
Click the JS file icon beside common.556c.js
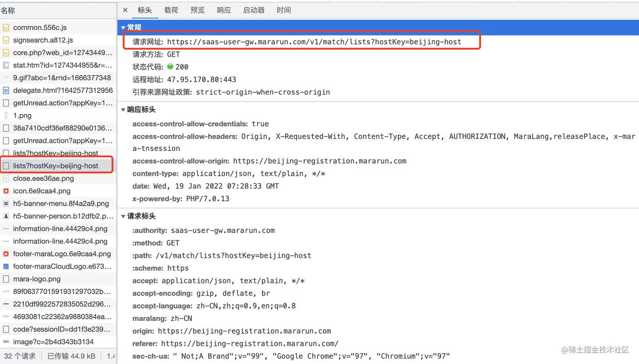(6, 27)
